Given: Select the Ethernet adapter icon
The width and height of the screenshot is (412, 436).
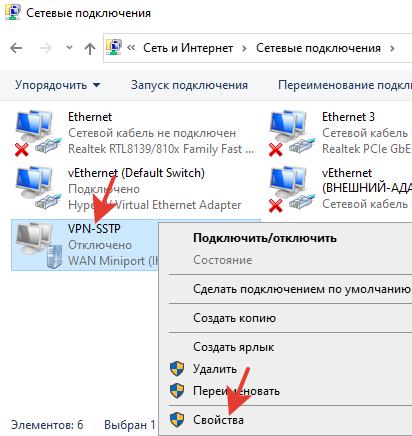Looking at the screenshot, I should coord(38,133).
